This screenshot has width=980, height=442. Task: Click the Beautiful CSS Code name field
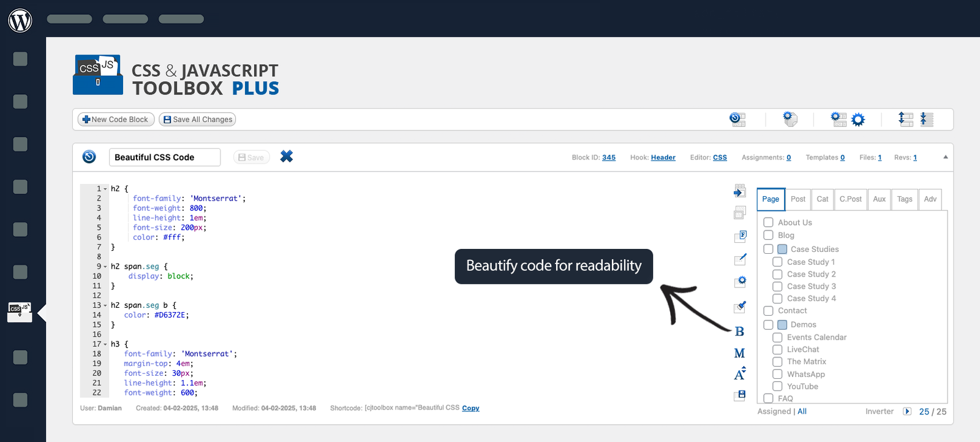165,158
